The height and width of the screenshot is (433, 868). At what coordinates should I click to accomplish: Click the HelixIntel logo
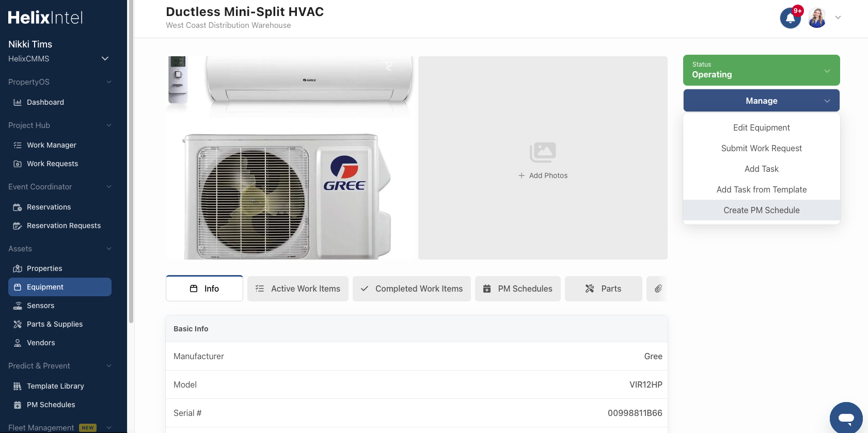45,18
